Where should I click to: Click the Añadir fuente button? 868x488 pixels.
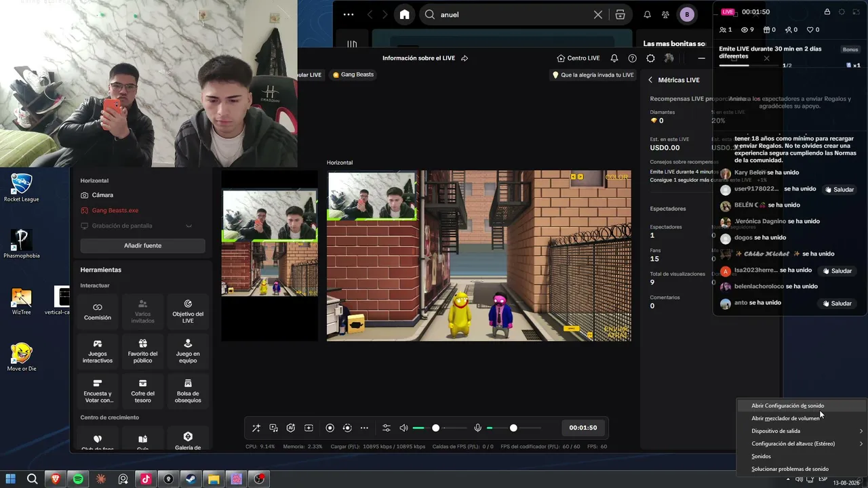tap(143, 245)
